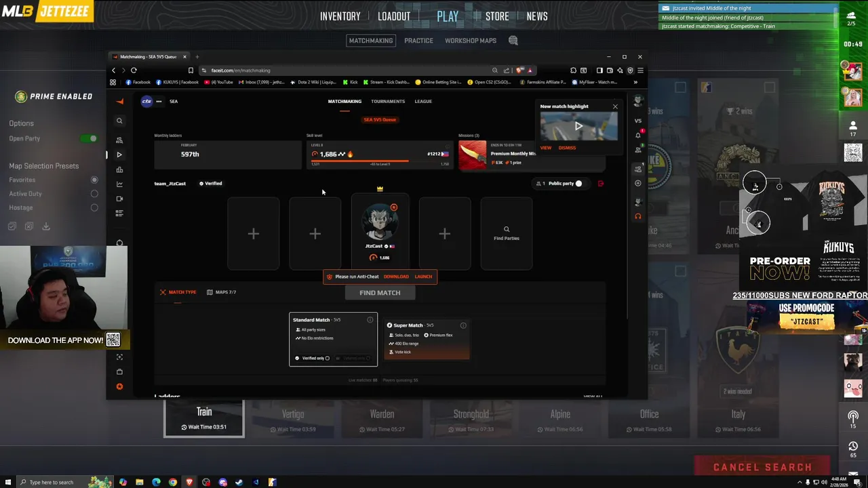The image size is (868, 488).
Task: Open the INVENTORY menu in CS2
Action: click(x=340, y=16)
